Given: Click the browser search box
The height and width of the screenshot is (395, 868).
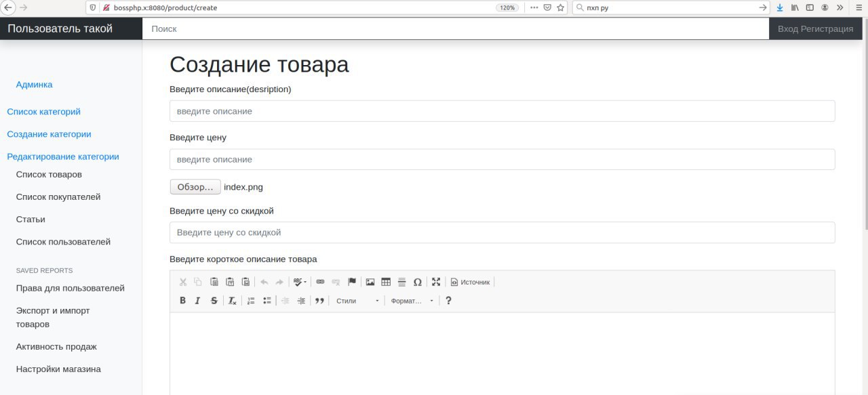Looking at the screenshot, I should pyautogui.click(x=671, y=7).
